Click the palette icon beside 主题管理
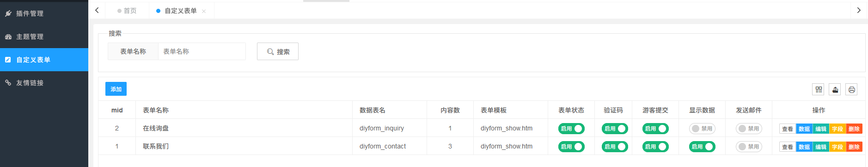Viewport: 868px width, 167px height. pyautogui.click(x=8, y=37)
